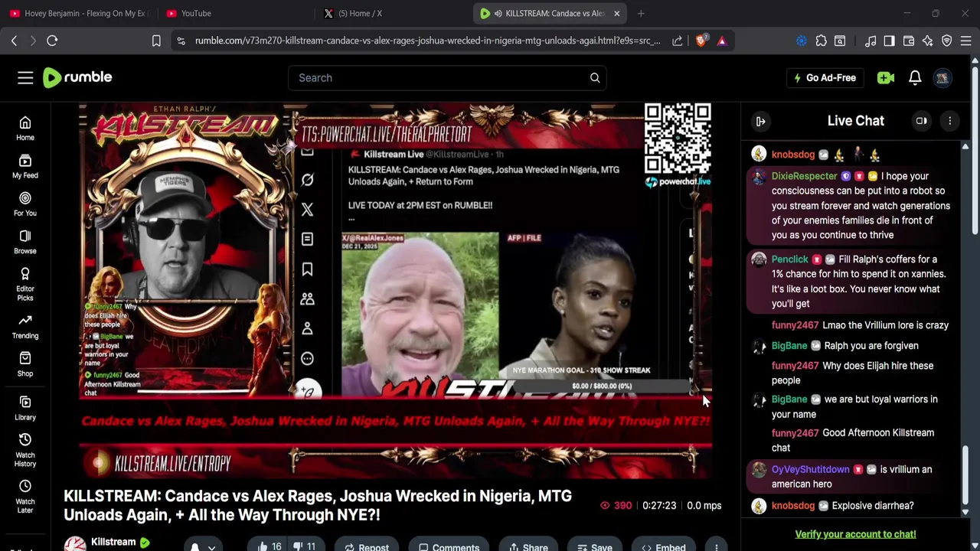Click the site info icon in the address bar
This screenshot has height=551, width=980.
pyautogui.click(x=181, y=41)
